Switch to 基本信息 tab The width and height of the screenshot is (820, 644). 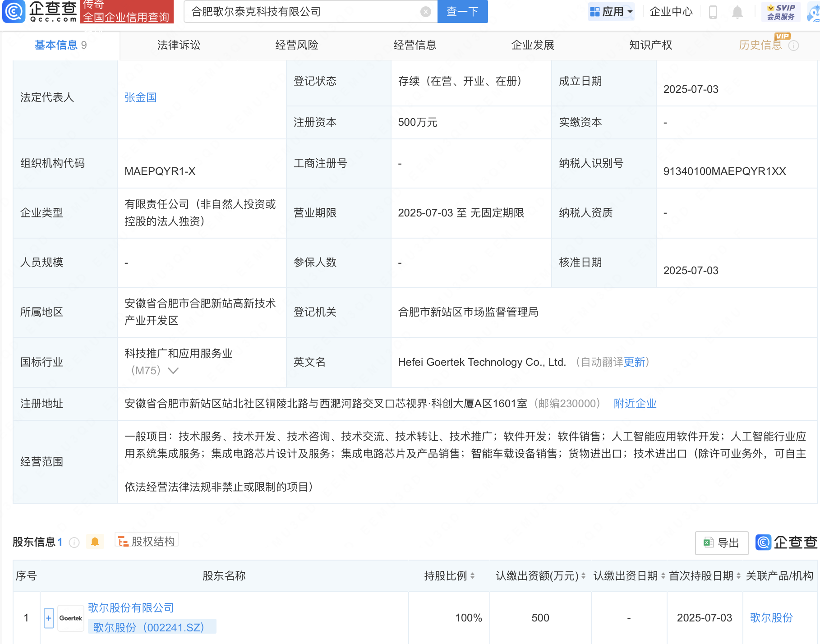click(x=61, y=45)
